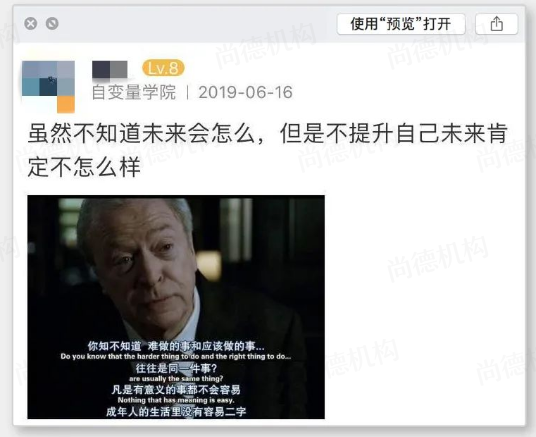Image resolution: width=536 pixels, height=437 pixels.
Task: Click the subtitle 凡是有意义的事都不会容易
Action: coord(176,389)
